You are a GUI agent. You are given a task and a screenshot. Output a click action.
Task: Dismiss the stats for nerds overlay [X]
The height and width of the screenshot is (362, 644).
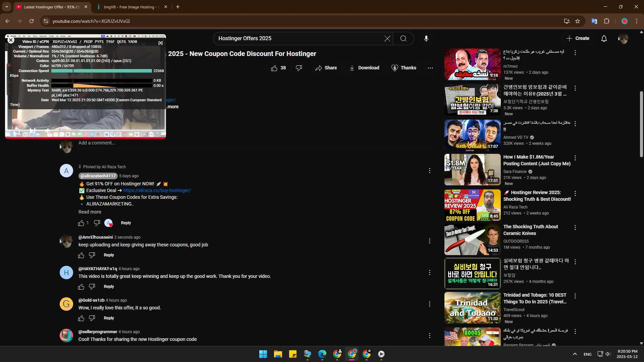click(x=160, y=43)
